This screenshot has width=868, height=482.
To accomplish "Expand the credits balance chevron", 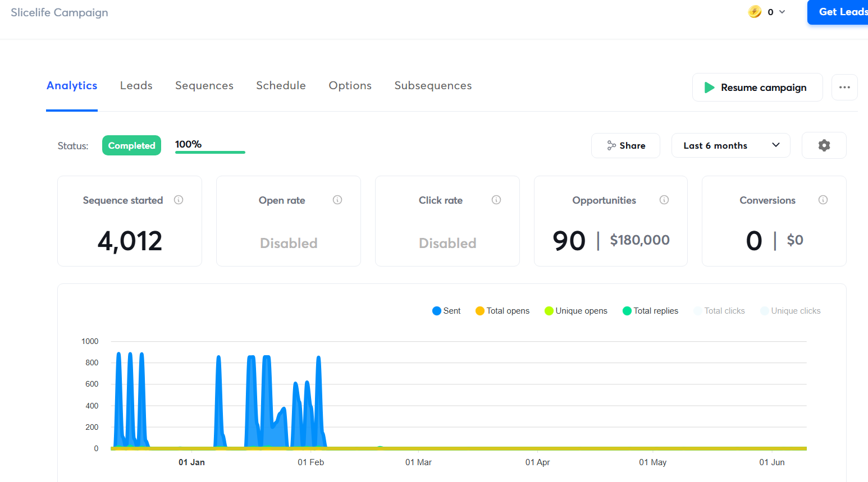I will pyautogui.click(x=782, y=12).
